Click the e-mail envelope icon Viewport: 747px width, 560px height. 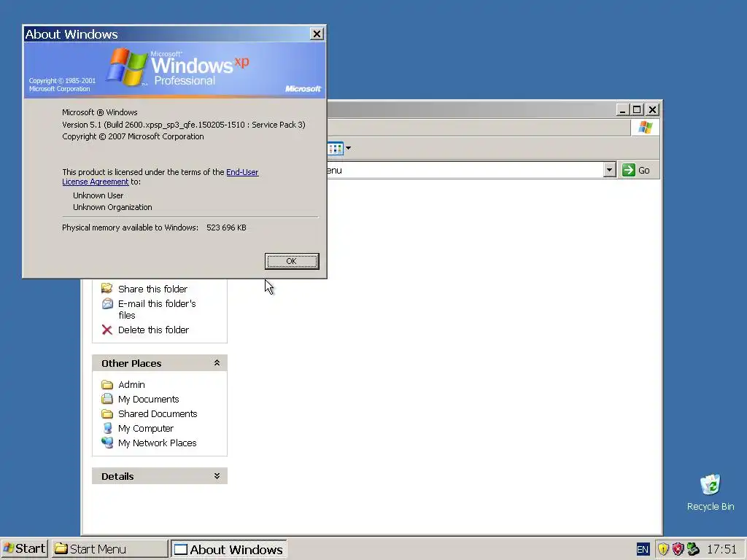pos(107,304)
